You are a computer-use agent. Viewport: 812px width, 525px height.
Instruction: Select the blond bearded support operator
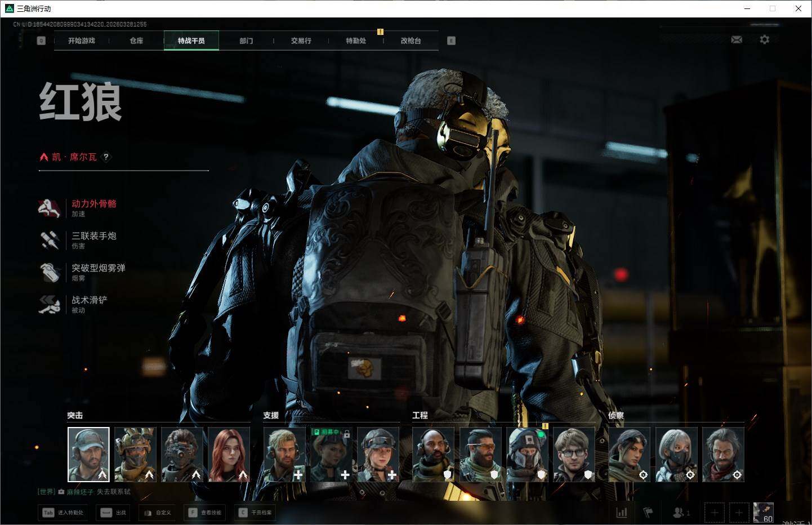tap(284, 455)
